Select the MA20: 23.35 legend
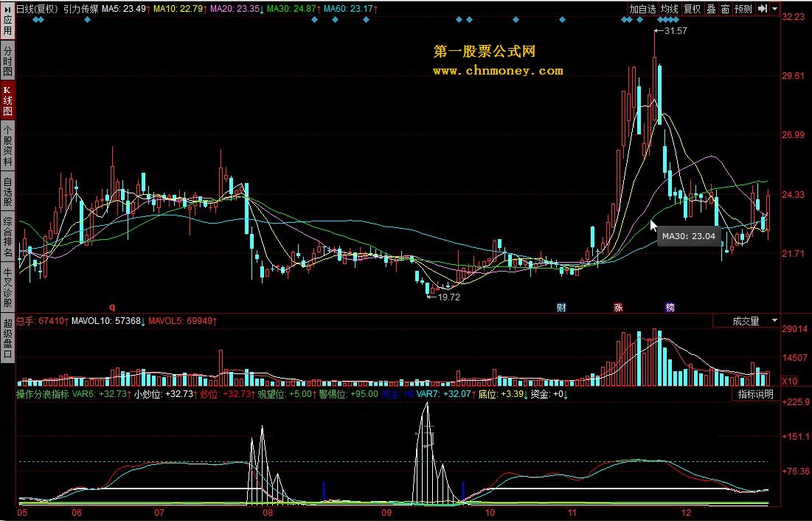812x521 pixels. tap(237, 9)
